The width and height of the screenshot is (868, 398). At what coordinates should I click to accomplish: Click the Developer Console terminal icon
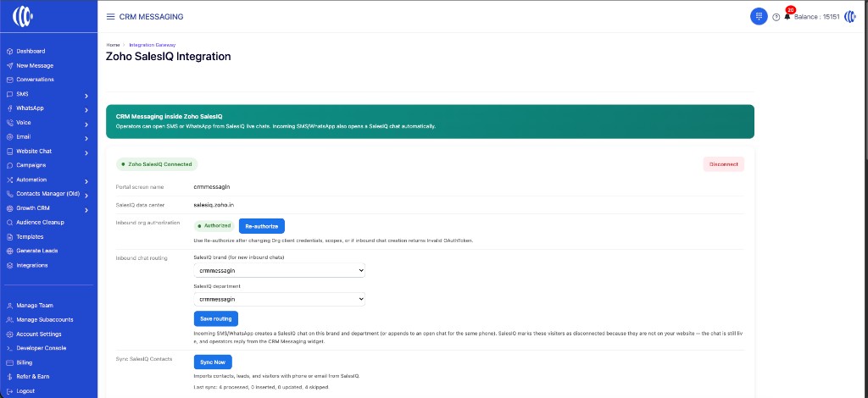[x=9, y=348]
